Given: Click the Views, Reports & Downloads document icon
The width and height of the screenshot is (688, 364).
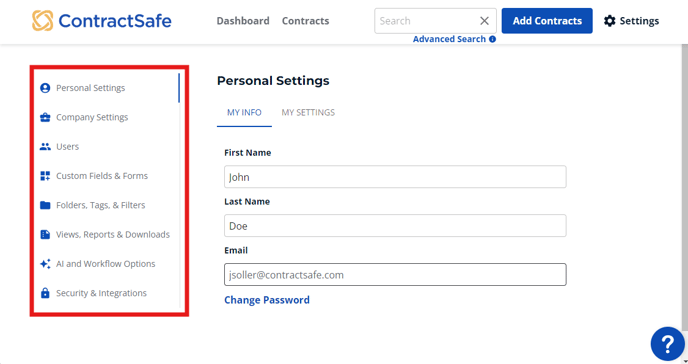Looking at the screenshot, I should (45, 235).
